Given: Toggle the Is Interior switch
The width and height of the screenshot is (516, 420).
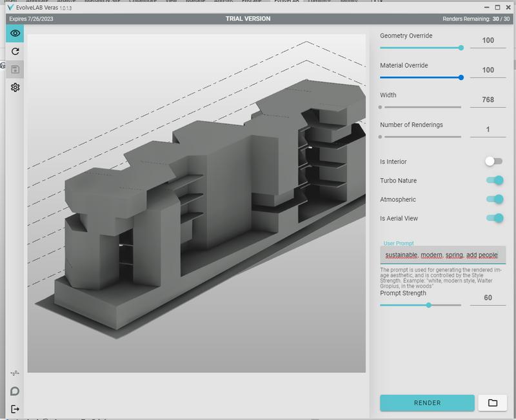Looking at the screenshot, I should pyautogui.click(x=493, y=161).
